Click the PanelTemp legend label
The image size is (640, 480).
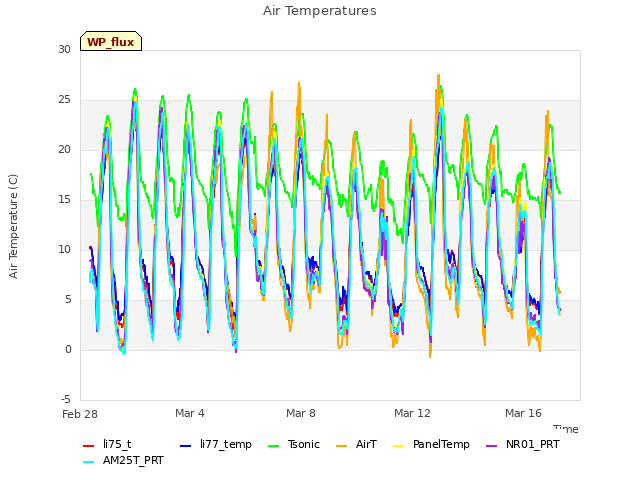click(x=441, y=444)
